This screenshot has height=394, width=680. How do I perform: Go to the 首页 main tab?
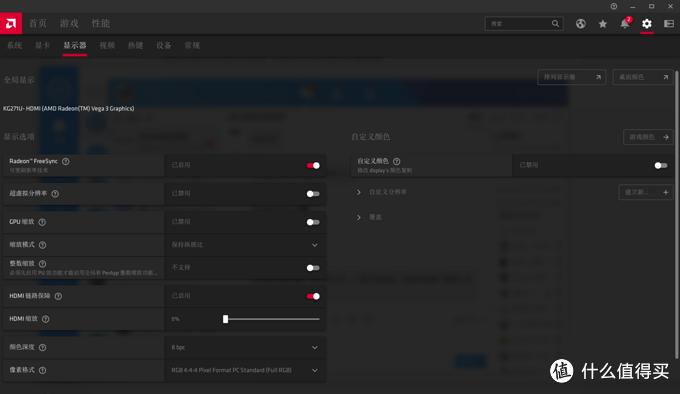point(38,23)
